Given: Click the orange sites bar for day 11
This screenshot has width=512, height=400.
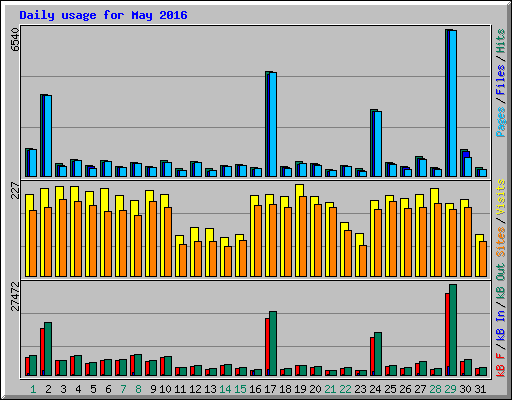Looking at the screenshot, I should [183, 260].
